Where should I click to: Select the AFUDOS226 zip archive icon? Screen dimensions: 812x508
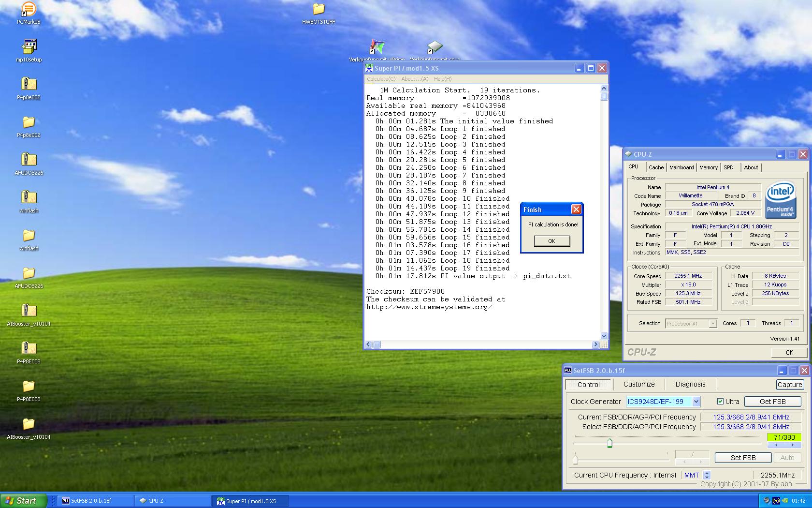click(29, 160)
